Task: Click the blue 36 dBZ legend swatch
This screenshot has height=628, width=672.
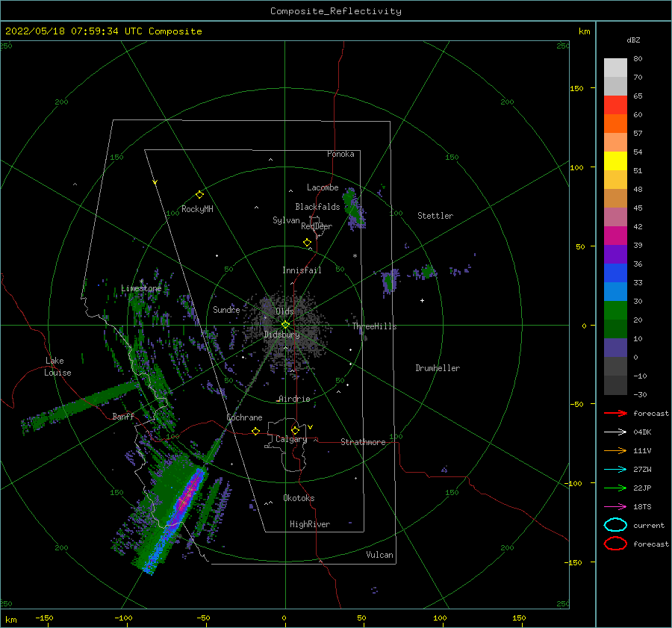Action: pyautogui.click(x=615, y=273)
